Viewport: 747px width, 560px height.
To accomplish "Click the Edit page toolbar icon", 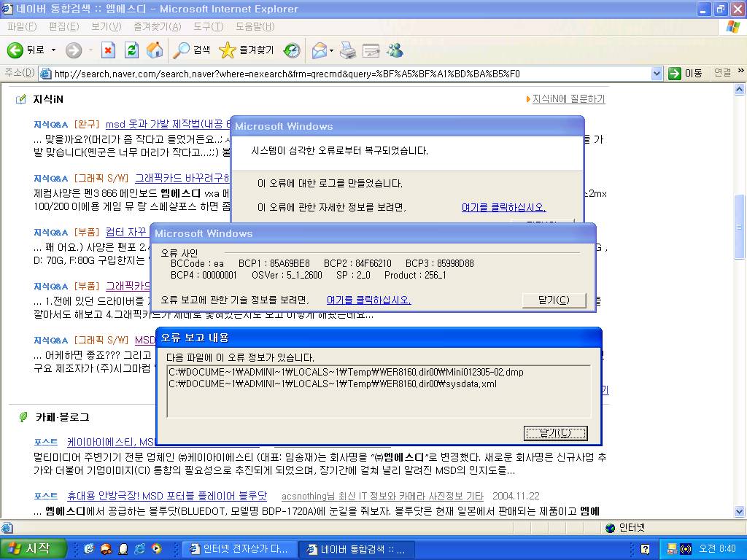I will pos(371,50).
